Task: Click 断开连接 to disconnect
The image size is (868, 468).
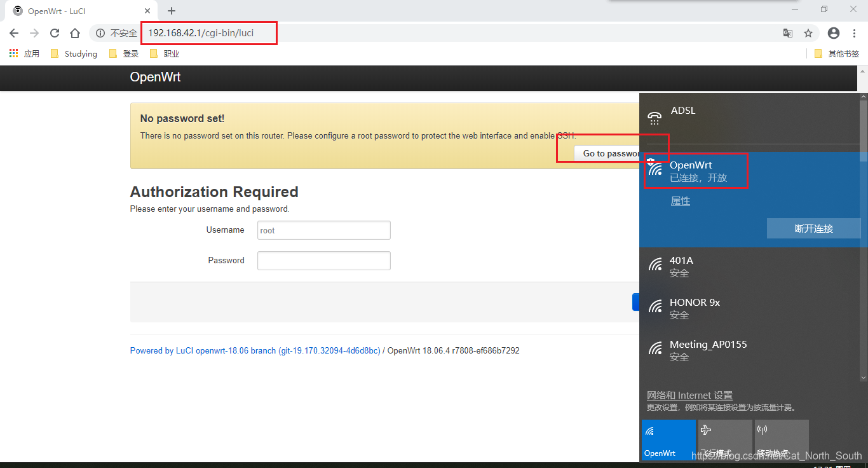Action: click(813, 228)
